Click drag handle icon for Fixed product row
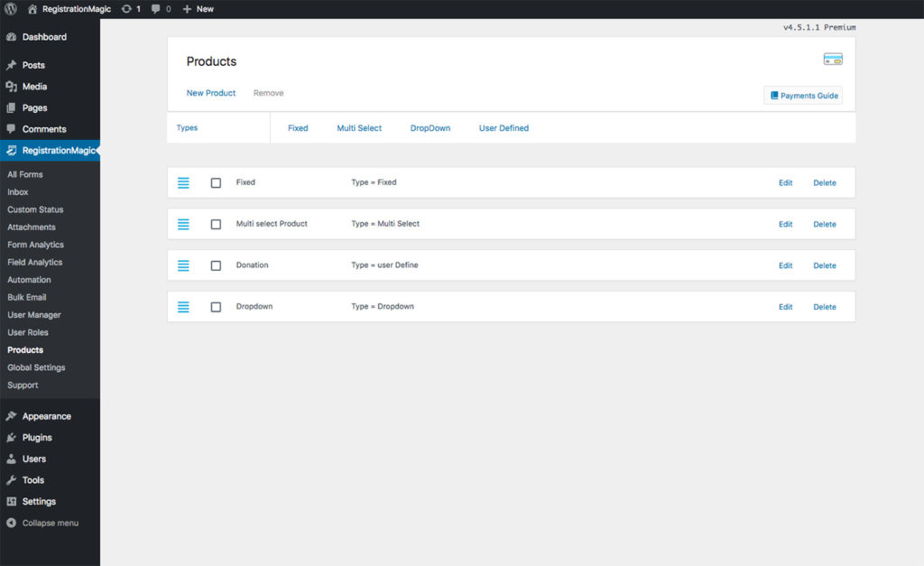The image size is (924, 566). (x=183, y=182)
